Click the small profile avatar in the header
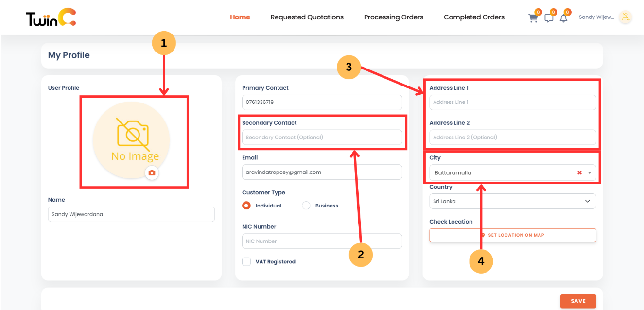Viewport: 644px width, 310px height. pos(626,17)
